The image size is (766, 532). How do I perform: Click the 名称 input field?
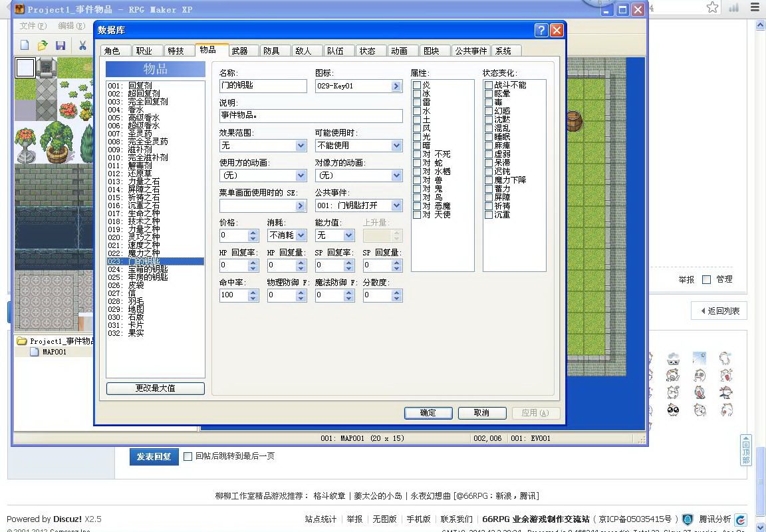(x=263, y=86)
